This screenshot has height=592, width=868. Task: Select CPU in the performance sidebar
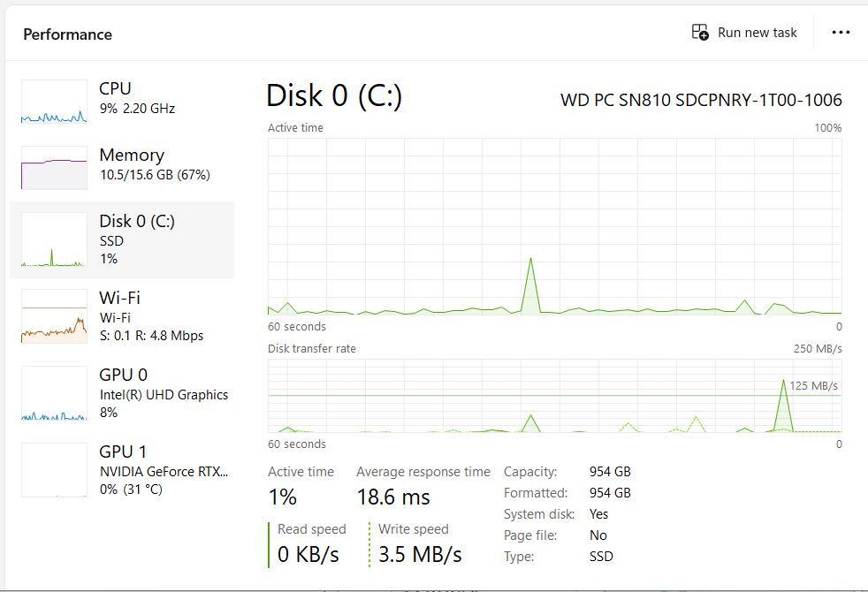(115, 97)
